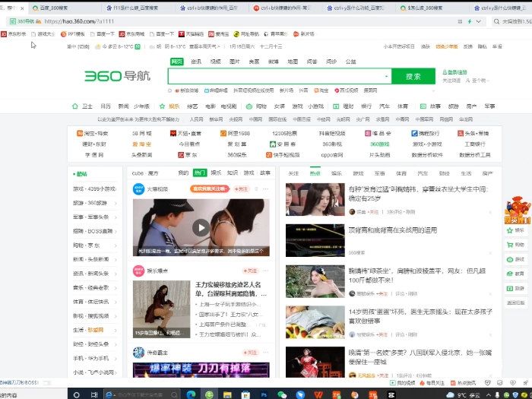Open the 新片场 bookmark
The height and width of the screenshot is (399, 532).
coord(304,34)
